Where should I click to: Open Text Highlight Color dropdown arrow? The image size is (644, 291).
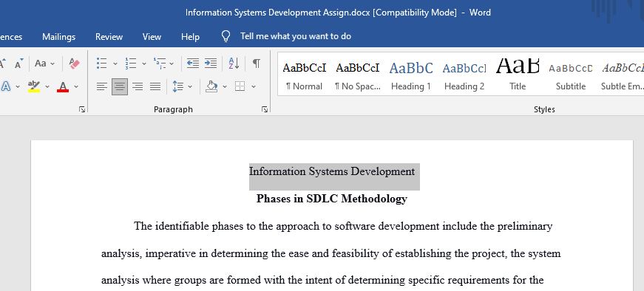[47, 87]
